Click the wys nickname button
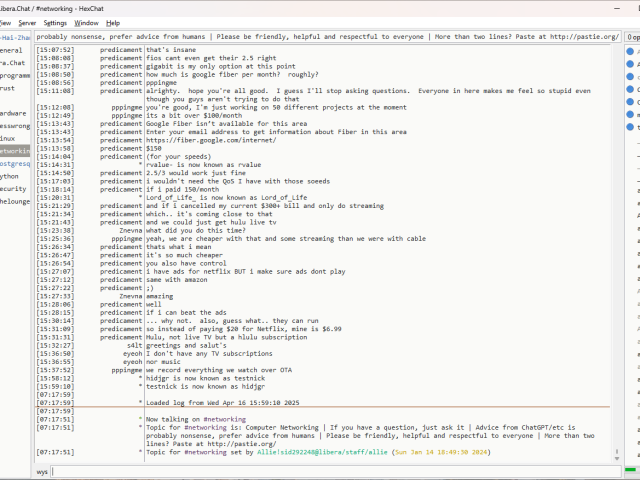This screenshot has height=480, width=640. (43, 470)
